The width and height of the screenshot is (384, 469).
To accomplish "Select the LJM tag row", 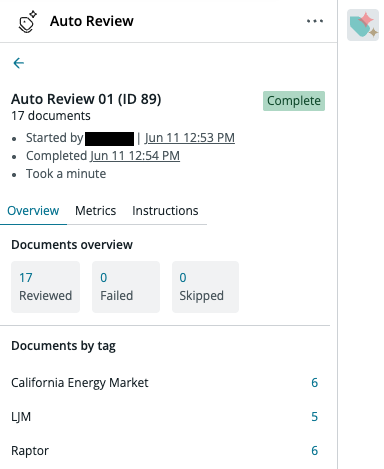I will [165, 417].
